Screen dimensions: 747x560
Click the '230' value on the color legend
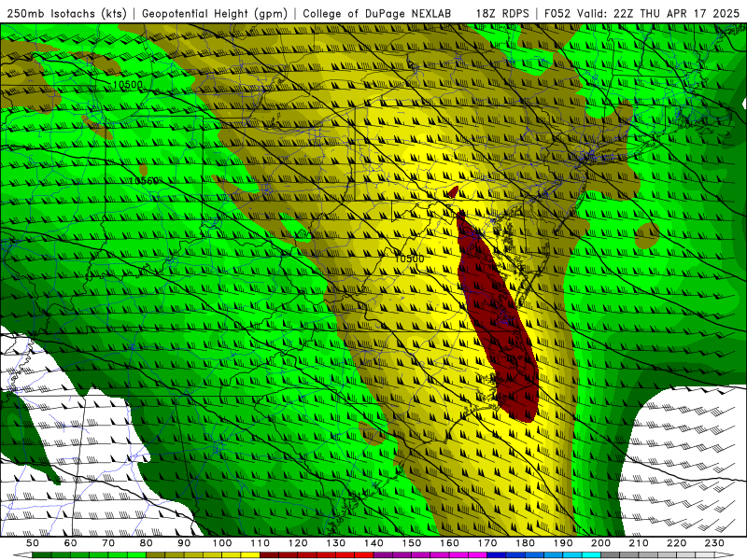[x=714, y=543]
